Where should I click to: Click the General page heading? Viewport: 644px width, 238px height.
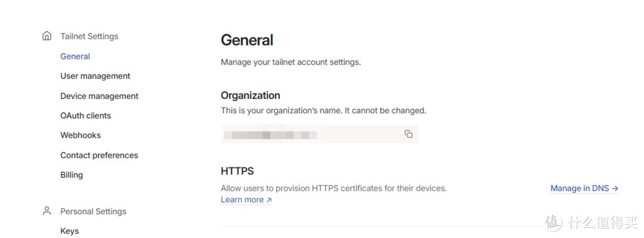(247, 41)
